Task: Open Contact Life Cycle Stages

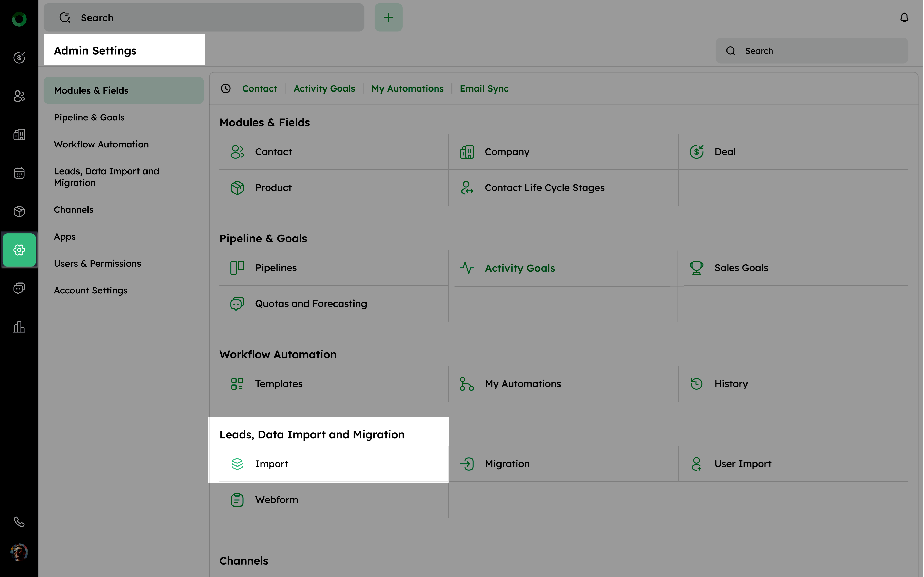Action: coord(544,188)
